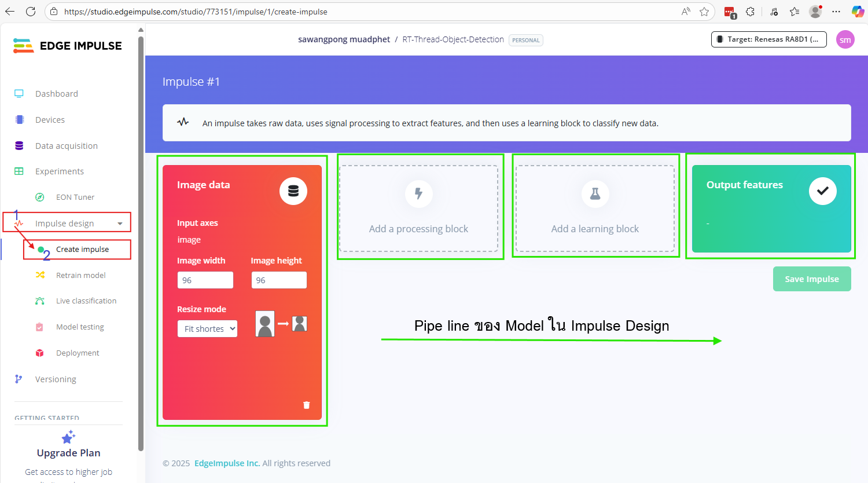
Task: Select Deployment in the sidebar
Action: coord(78,353)
